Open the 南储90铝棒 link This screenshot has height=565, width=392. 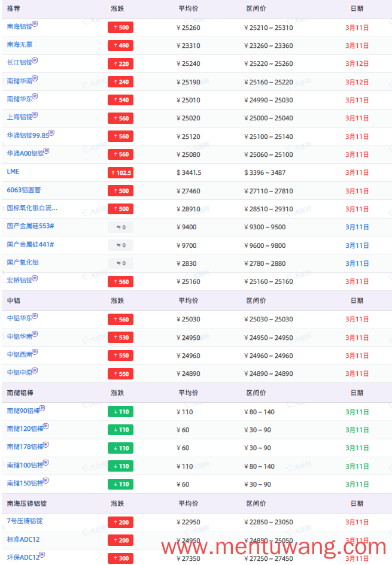pos(23,411)
